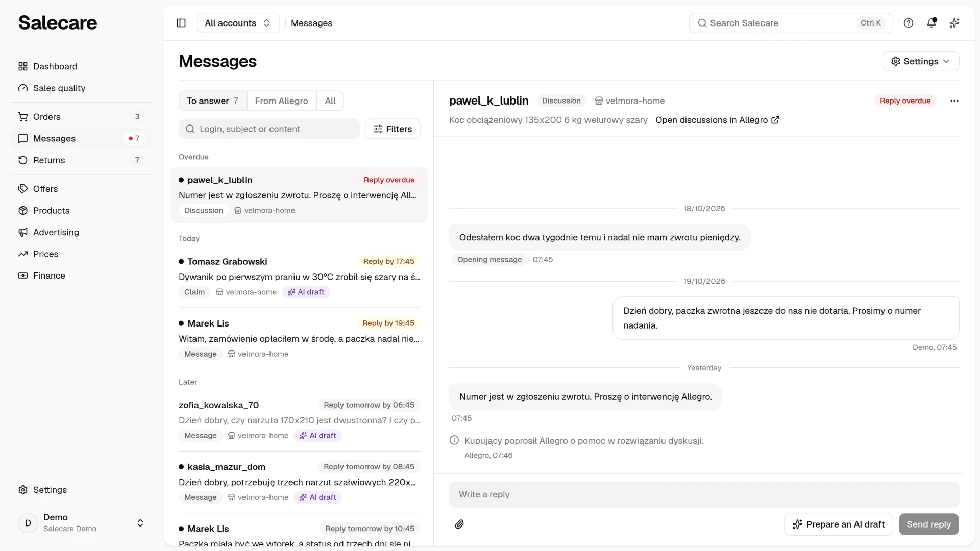Focus Login, subject or content search box
Viewport: 980px width, 551px height.
coord(269,129)
